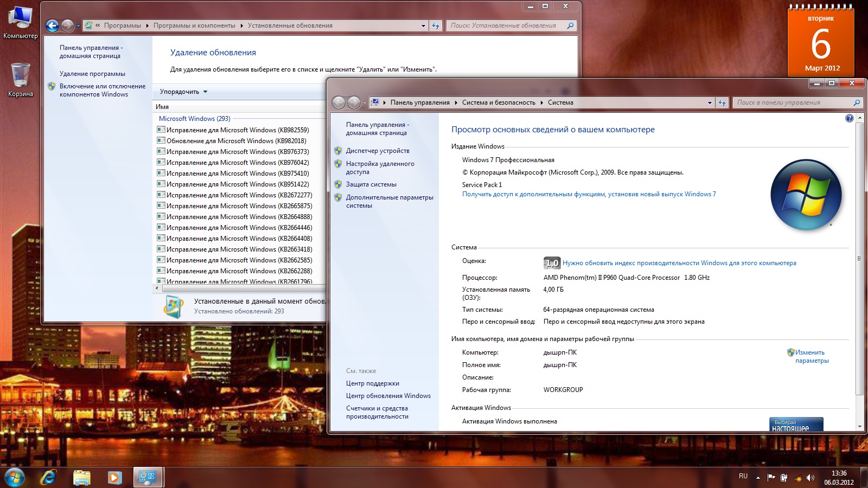This screenshot has height=488, width=868.
Task: Click 'Удаление программы' link
Action: point(92,74)
